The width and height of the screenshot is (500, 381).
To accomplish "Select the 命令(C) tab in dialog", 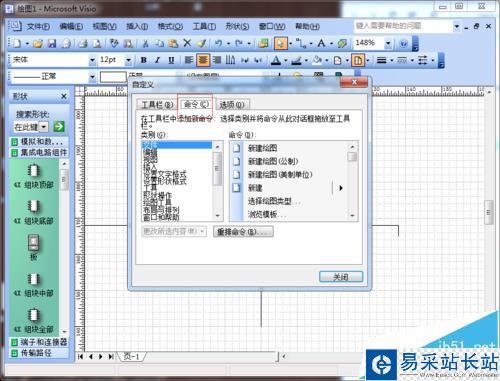I will [x=196, y=104].
